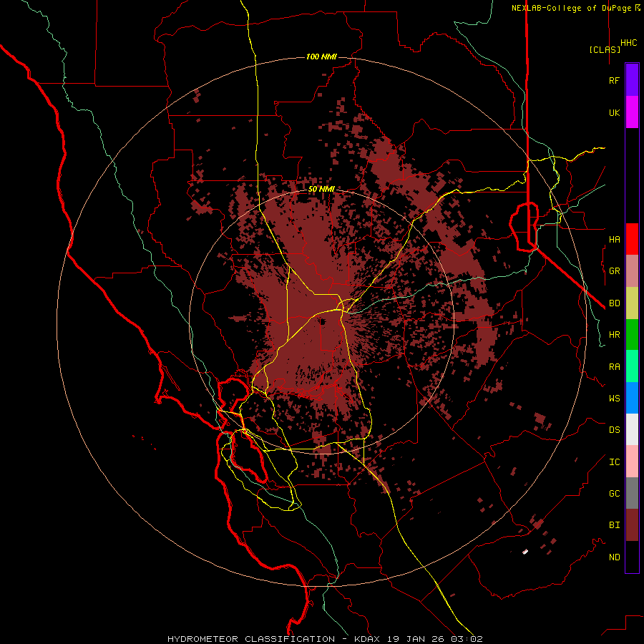This screenshot has height=644, width=644.
Task: Click the IC legend label
Action: [x=614, y=462]
